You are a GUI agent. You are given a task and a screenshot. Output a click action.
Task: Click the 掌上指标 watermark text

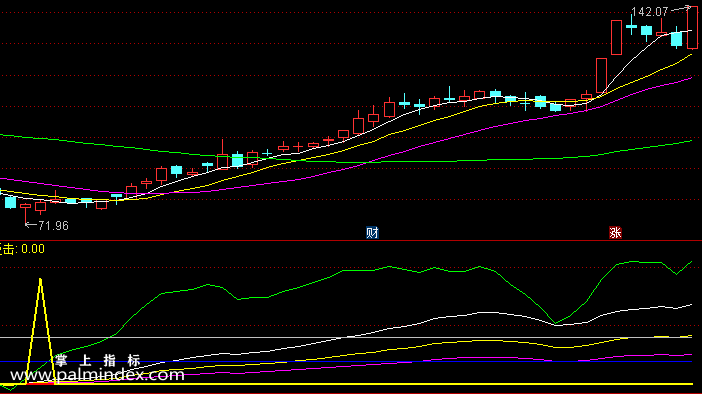[98, 360]
